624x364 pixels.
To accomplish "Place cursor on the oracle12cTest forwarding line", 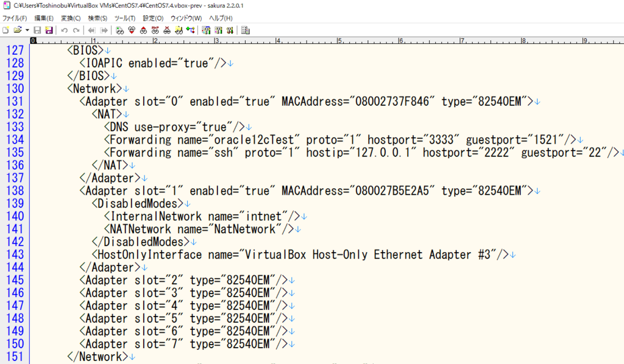I will pos(341,140).
